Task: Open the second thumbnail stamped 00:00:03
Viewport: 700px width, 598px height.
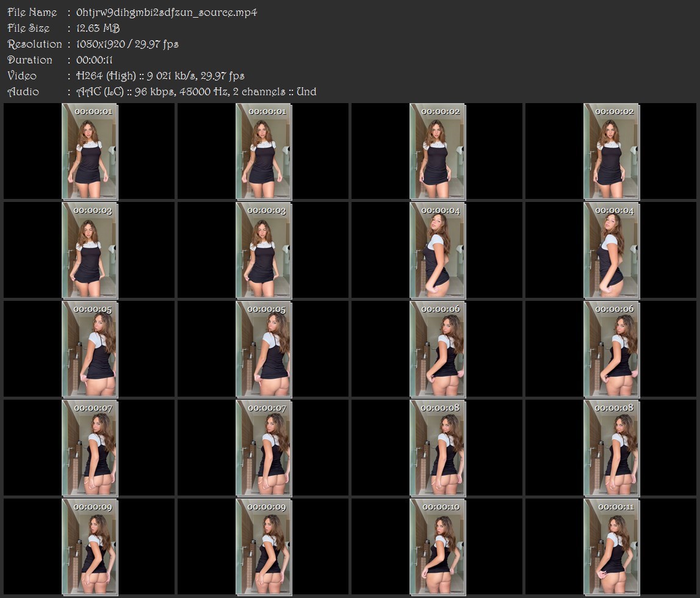Action: [x=264, y=250]
